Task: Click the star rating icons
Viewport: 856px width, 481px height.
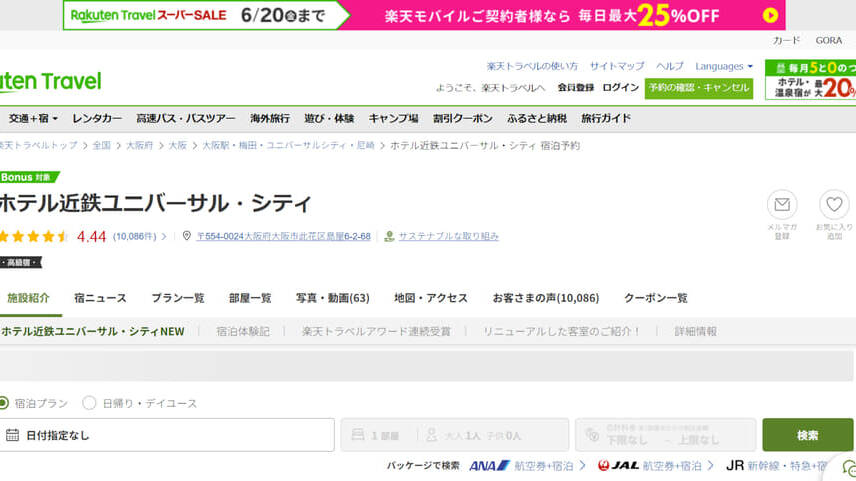Action: click(34, 236)
